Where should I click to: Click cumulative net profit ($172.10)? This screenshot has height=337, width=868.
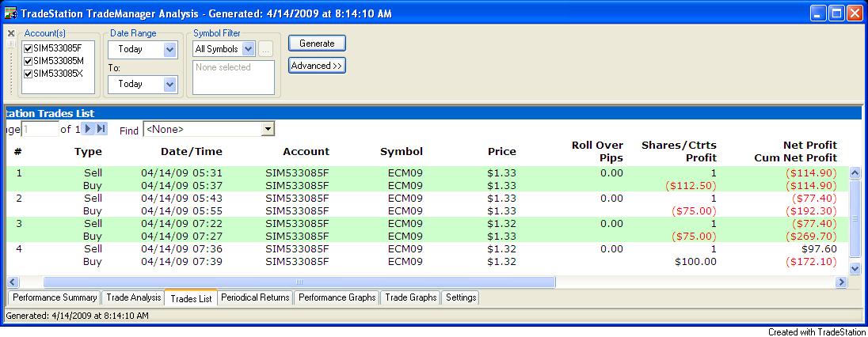(x=811, y=262)
